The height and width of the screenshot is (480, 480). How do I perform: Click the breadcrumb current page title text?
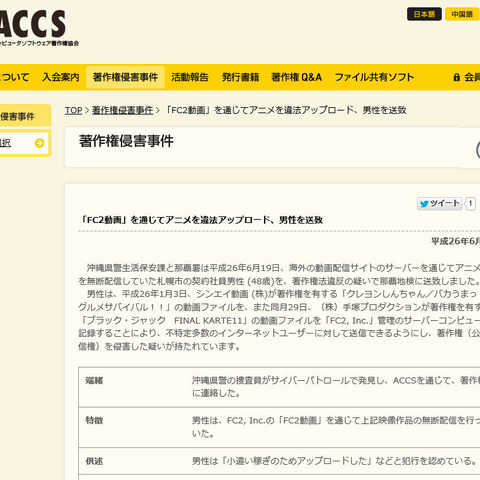pos(286,110)
